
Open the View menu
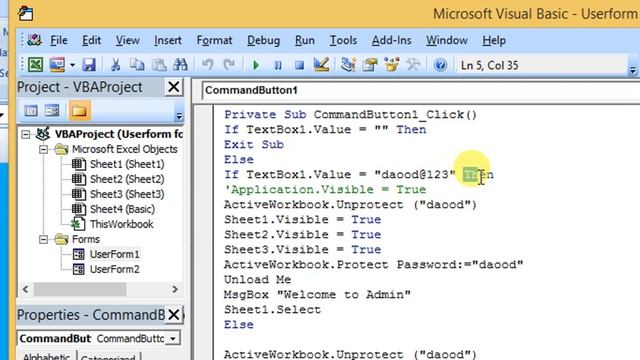(127, 40)
